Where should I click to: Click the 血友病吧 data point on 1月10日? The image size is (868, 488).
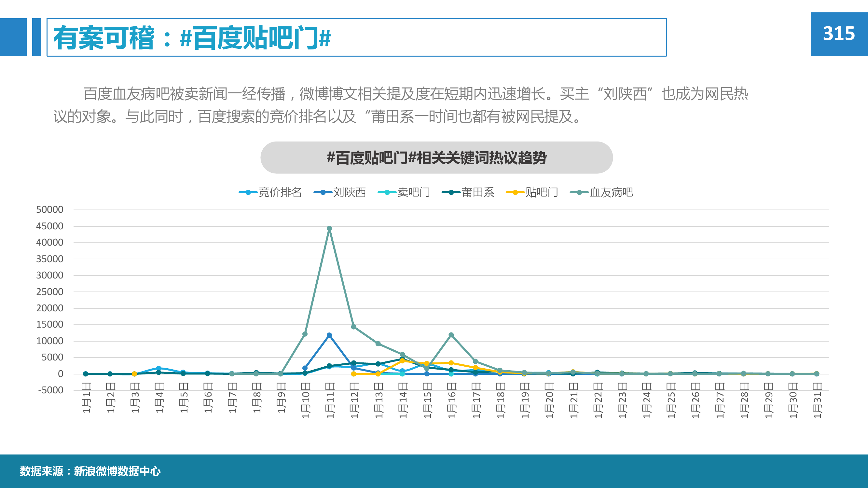tap(305, 334)
